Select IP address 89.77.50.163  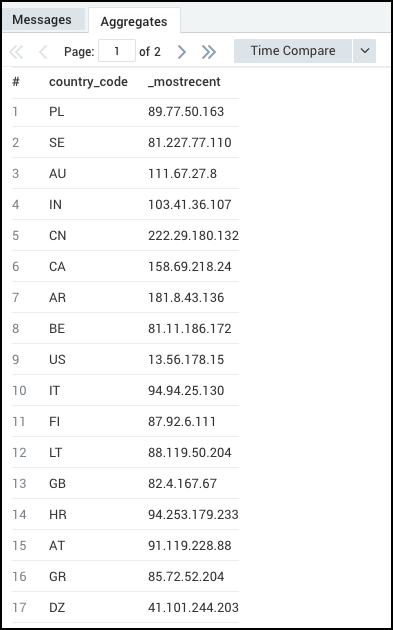(x=186, y=112)
